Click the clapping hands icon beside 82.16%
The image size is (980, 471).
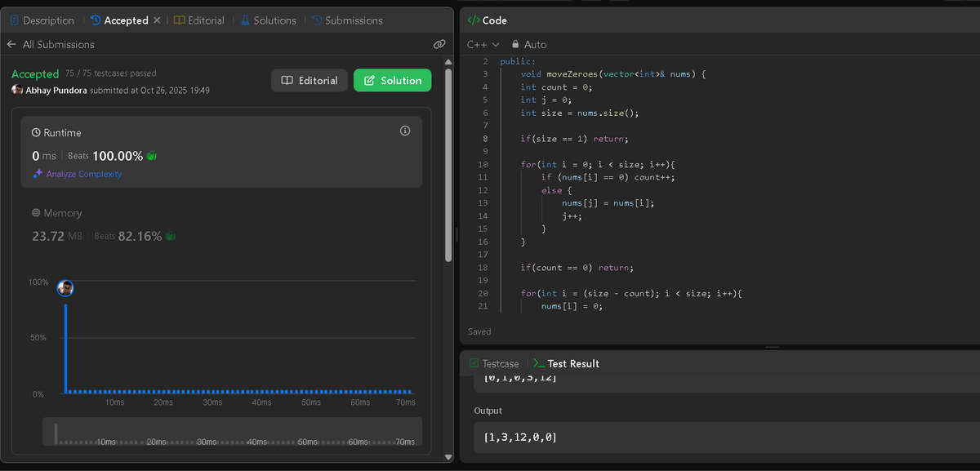pos(170,237)
